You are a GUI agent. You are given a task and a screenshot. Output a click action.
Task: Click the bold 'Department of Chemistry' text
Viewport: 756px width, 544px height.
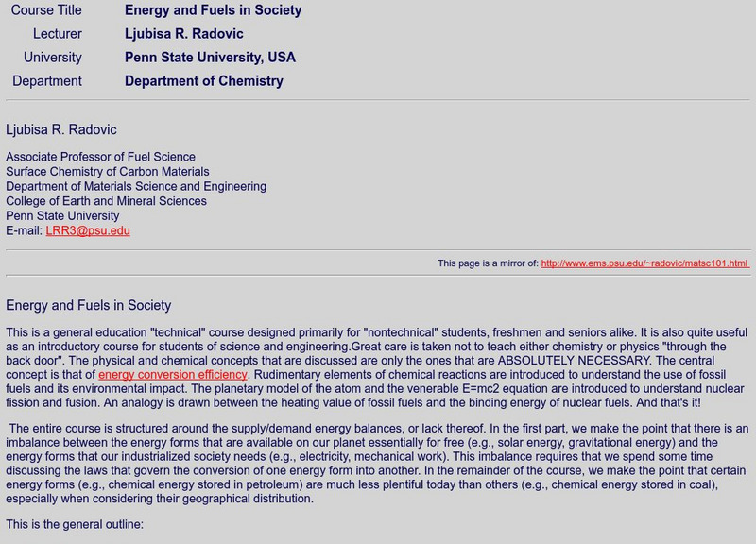point(203,81)
